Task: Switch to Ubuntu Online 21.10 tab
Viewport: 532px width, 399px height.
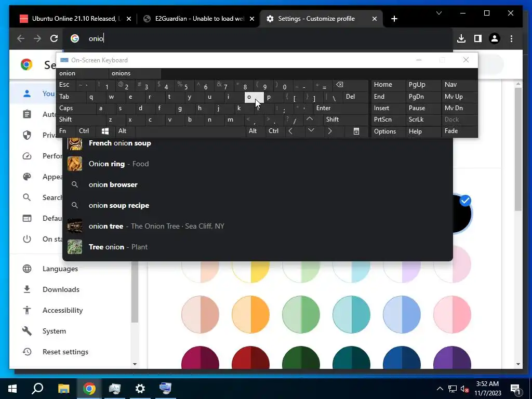Action: coord(75,19)
